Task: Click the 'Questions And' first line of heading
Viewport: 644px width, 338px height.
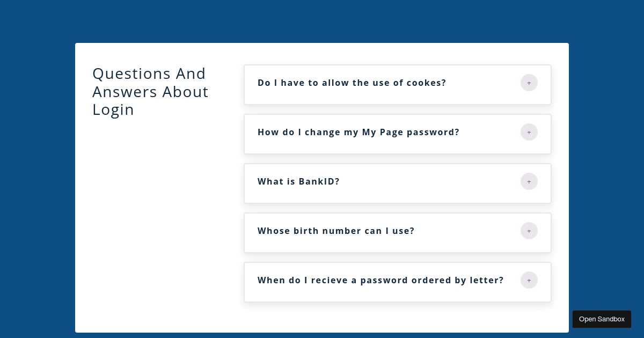Action: (149, 74)
